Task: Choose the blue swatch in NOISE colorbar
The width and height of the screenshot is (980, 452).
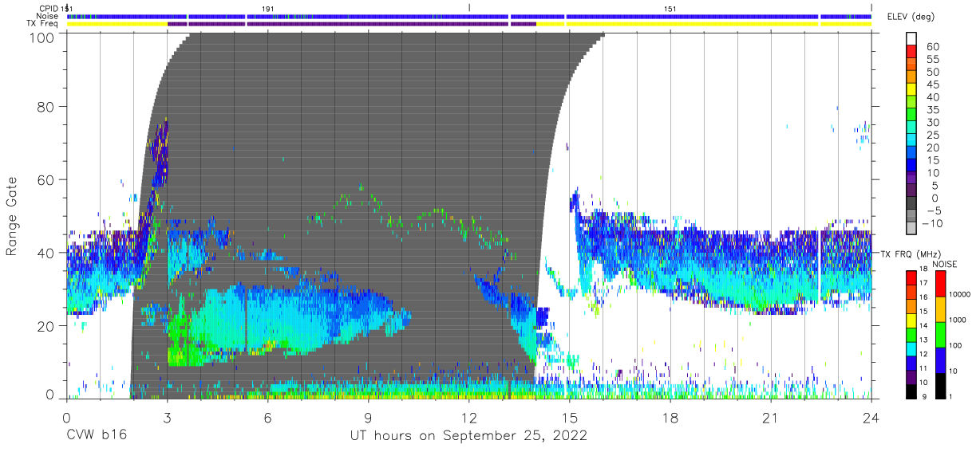Action: click(941, 360)
